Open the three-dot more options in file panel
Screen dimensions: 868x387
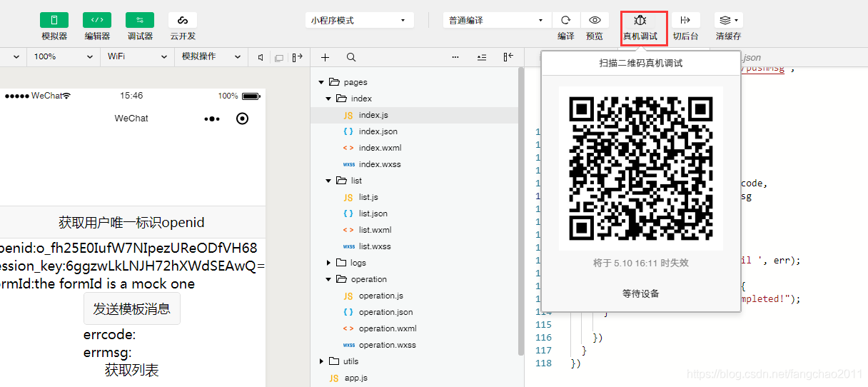point(455,57)
